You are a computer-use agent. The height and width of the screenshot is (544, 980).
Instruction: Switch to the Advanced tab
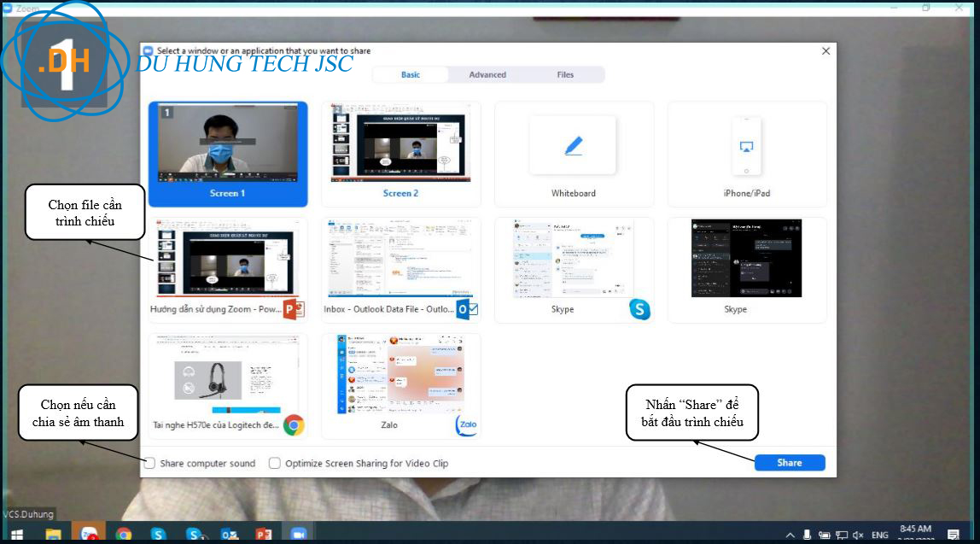coord(487,75)
